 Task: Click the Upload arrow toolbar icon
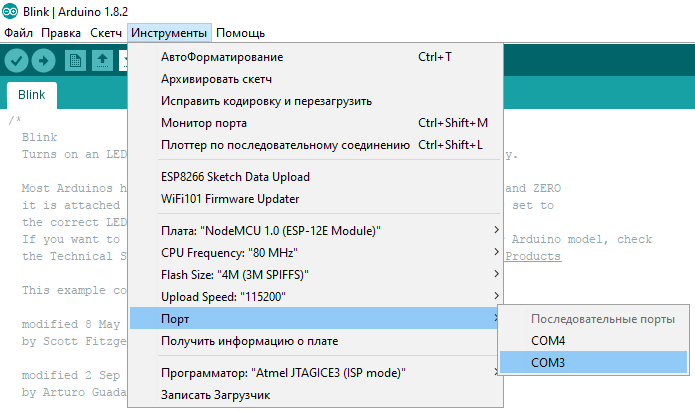[43, 61]
